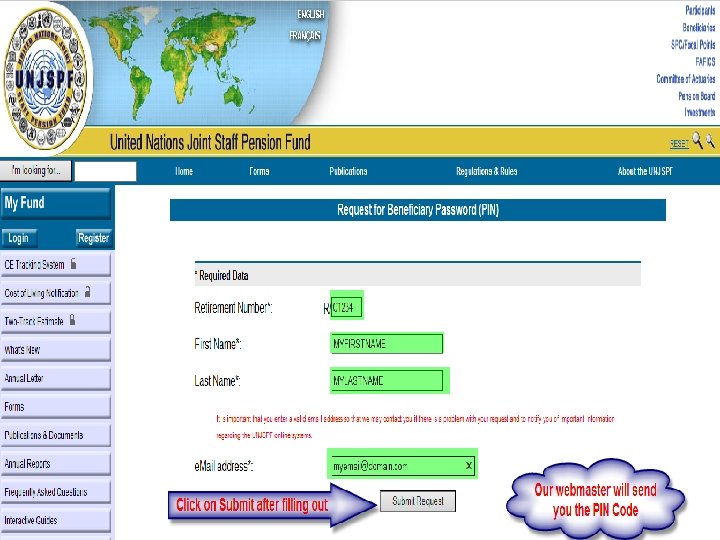Open the Beneficiaries link
The image size is (720, 540).
[698, 28]
